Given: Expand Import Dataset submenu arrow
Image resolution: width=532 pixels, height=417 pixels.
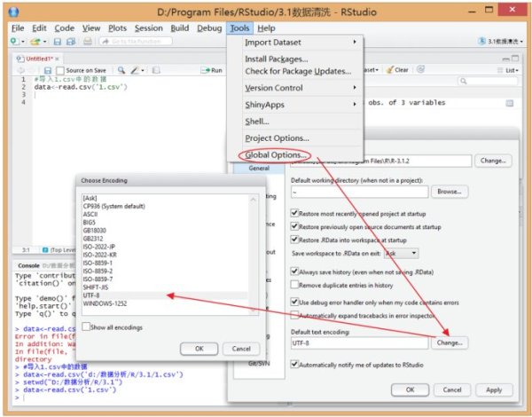Looking at the screenshot, I should pyautogui.click(x=355, y=42).
